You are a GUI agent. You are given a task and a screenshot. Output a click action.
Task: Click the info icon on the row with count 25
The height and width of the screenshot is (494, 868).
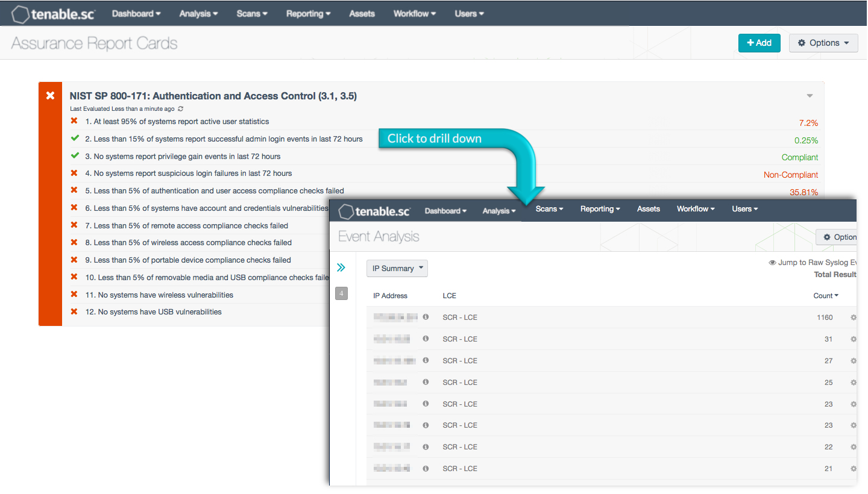[x=426, y=382]
